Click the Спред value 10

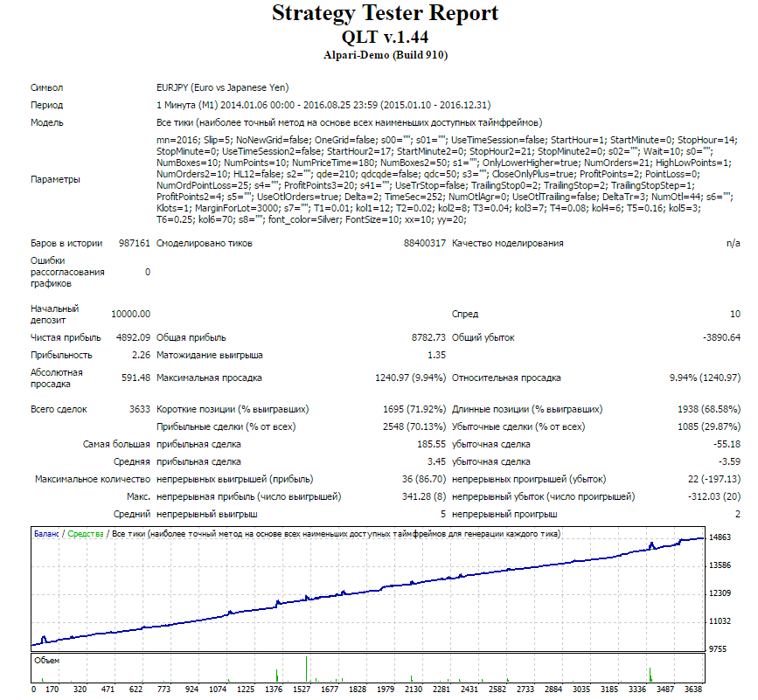point(734,314)
